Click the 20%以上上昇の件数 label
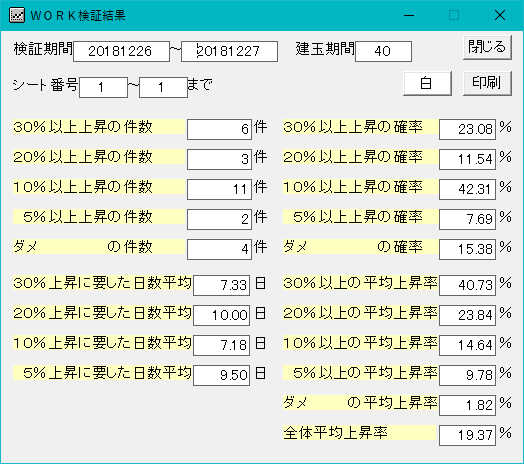 click(x=99, y=157)
